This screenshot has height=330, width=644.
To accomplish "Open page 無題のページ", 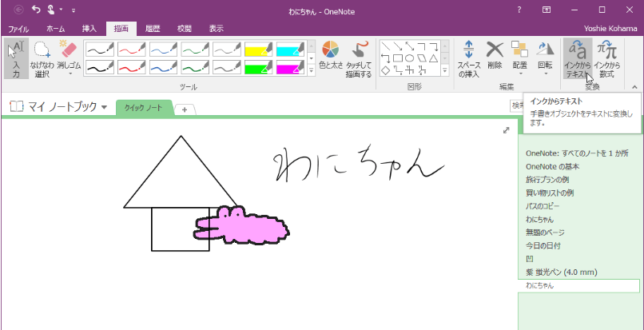I will [x=545, y=233].
